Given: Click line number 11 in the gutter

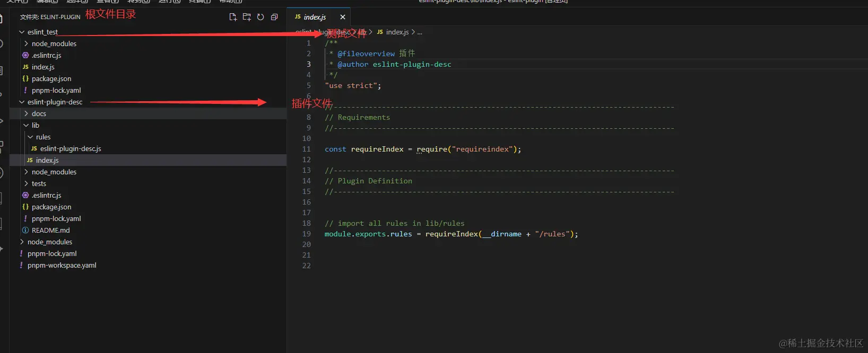Looking at the screenshot, I should click(307, 149).
